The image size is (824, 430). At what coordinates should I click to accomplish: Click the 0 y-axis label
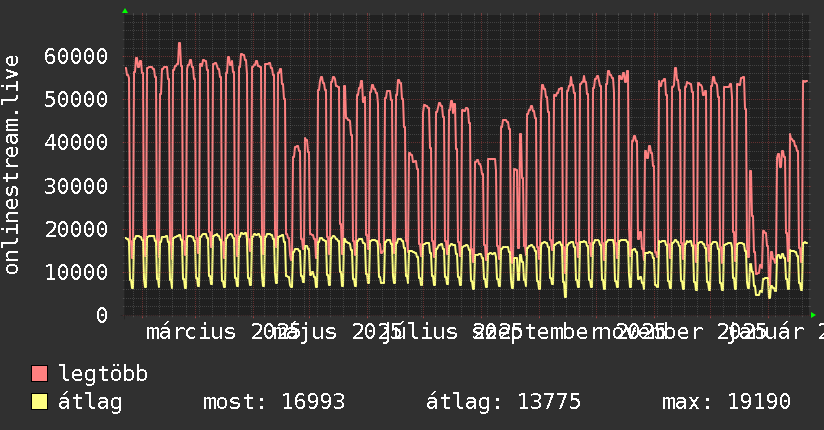(102, 315)
